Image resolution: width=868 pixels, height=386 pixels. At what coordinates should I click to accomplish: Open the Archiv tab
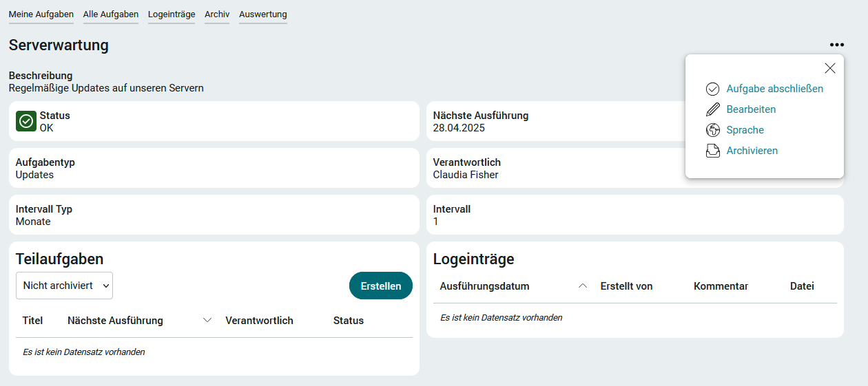click(217, 14)
